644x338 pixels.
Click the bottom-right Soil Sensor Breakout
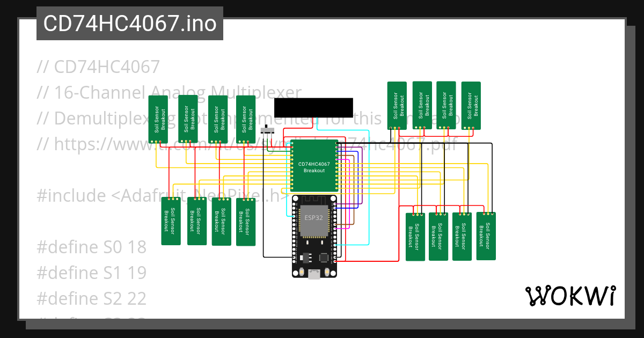[x=485, y=236]
